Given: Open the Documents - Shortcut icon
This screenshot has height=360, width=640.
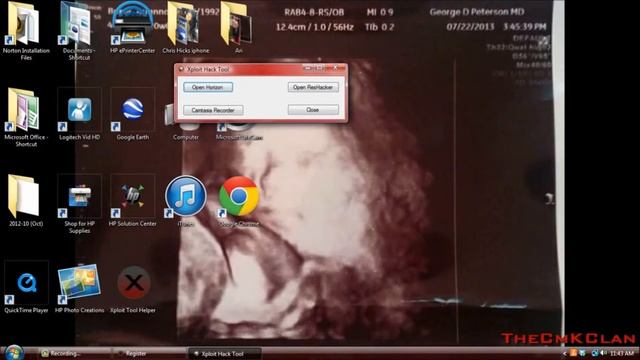Looking at the screenshot, I should pyautogui.click(x=79, y=31).
